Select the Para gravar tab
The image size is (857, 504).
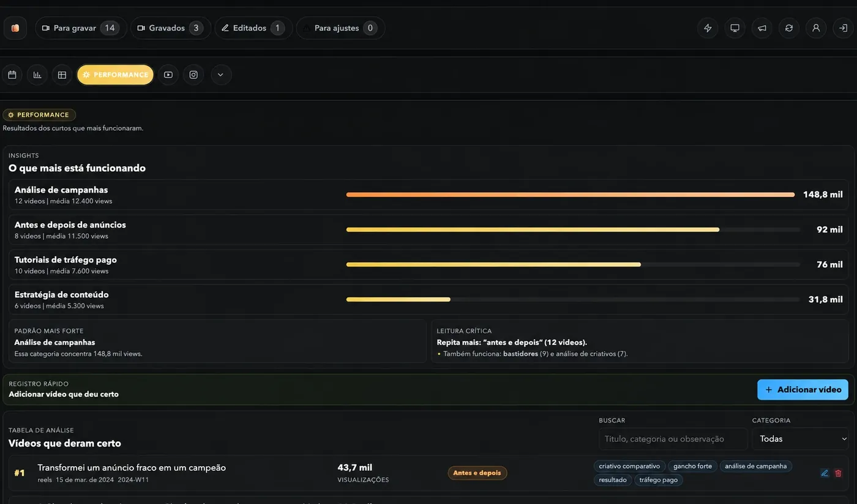click(x=81, y=28)
